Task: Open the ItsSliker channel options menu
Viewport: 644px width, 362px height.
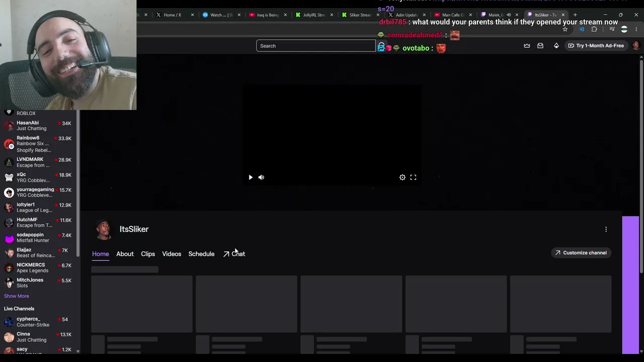Action: [606, 229]
